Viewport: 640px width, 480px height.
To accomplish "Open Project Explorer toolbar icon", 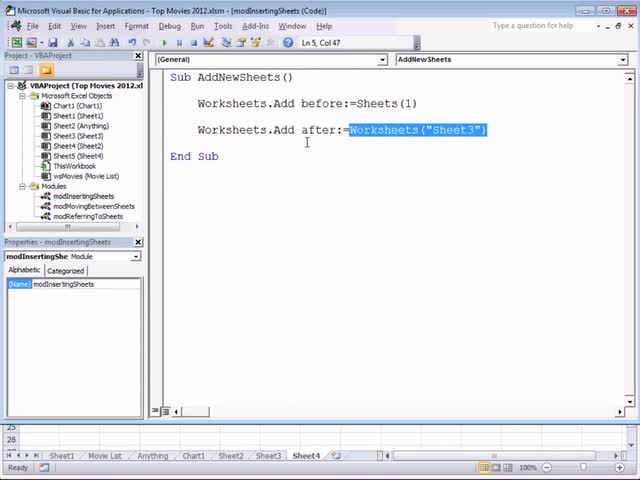I will click(x=227, y=42).
